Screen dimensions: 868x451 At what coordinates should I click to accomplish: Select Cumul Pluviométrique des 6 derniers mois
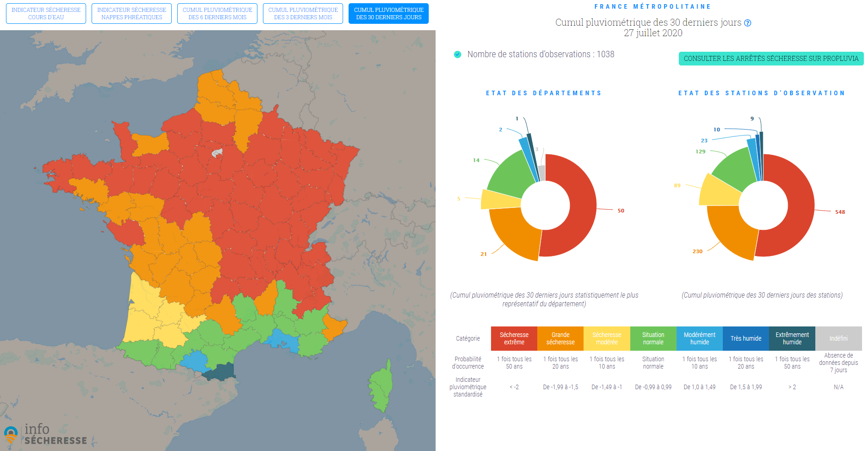tap(217, 14)
